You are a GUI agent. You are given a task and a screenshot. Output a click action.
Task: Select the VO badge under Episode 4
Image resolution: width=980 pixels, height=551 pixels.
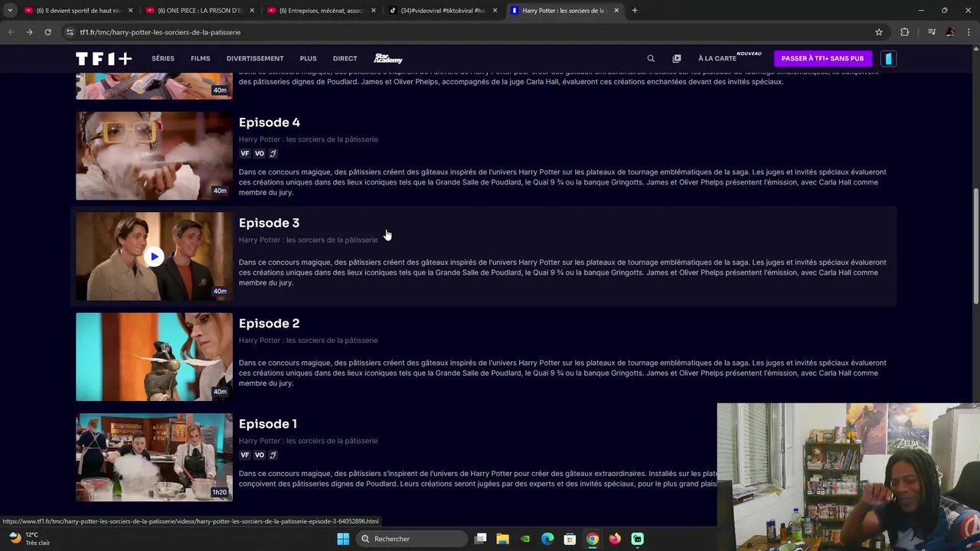click(260, 154)
